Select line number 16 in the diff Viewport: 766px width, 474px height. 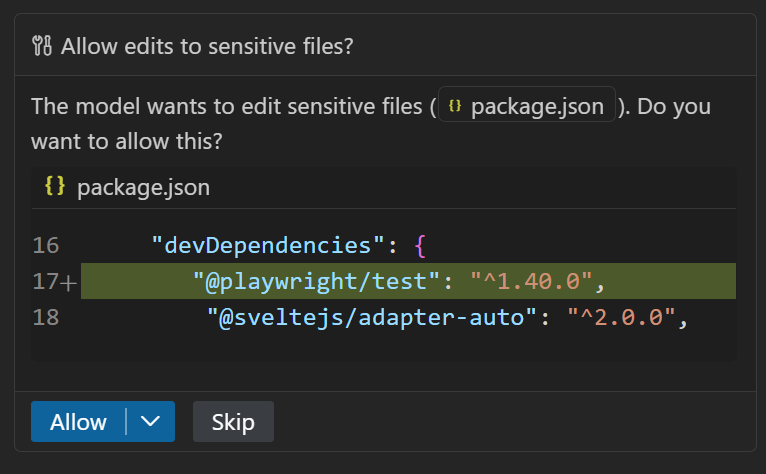coord(46,245)
